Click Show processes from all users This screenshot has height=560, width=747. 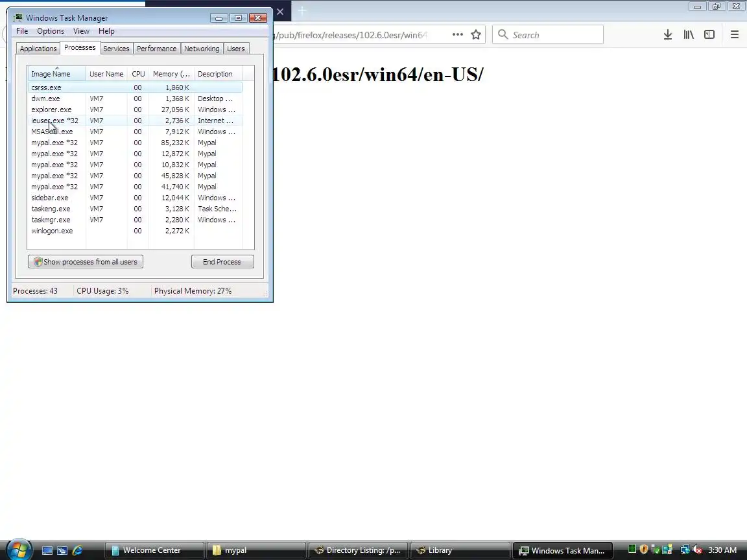coord(86,262)
